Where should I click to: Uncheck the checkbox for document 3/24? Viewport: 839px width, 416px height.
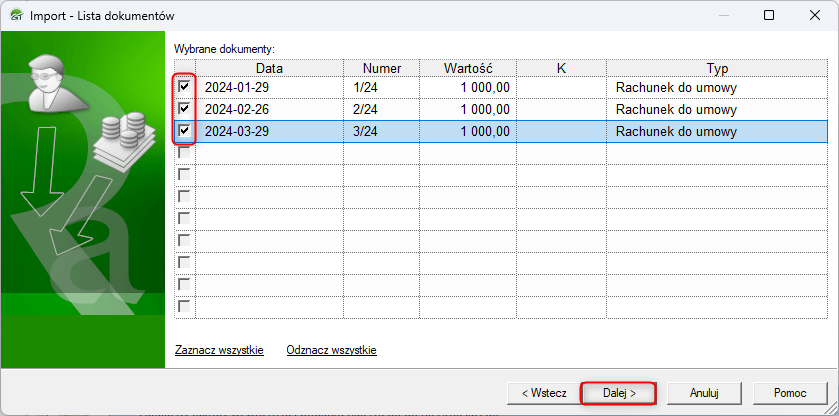[184, 131]
